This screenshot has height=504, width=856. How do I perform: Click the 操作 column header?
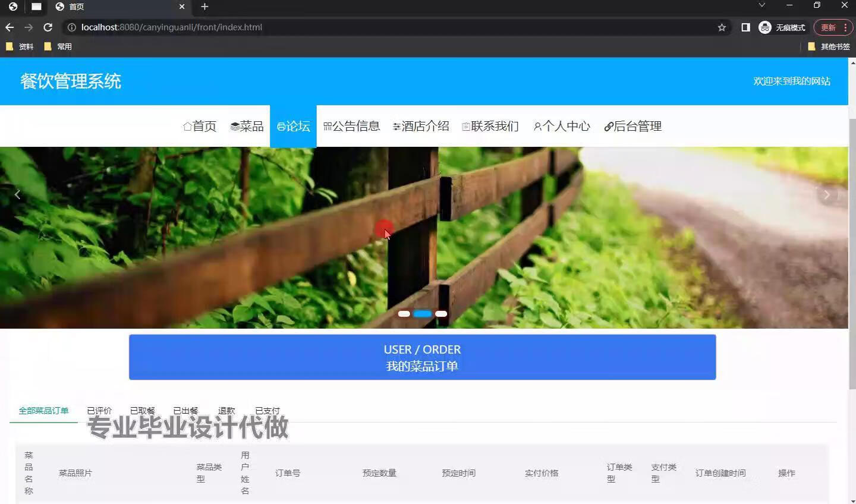pyautogui.click(x=786, y=473)
